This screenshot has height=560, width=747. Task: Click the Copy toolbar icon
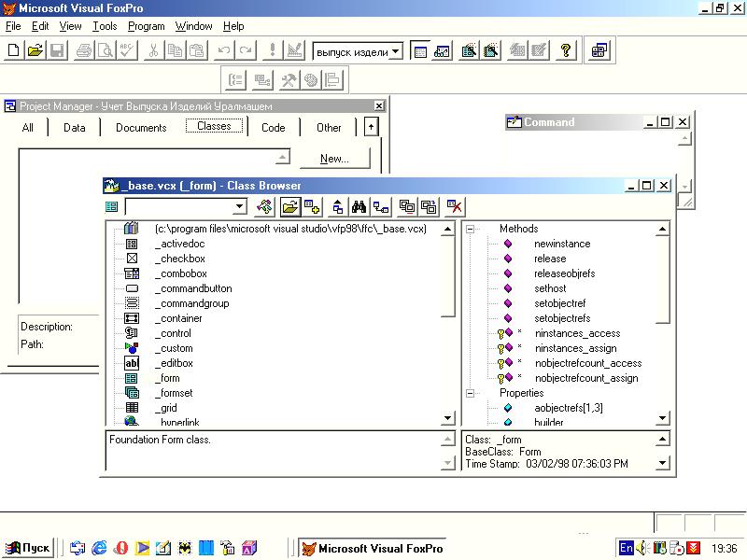click(176, 50)
